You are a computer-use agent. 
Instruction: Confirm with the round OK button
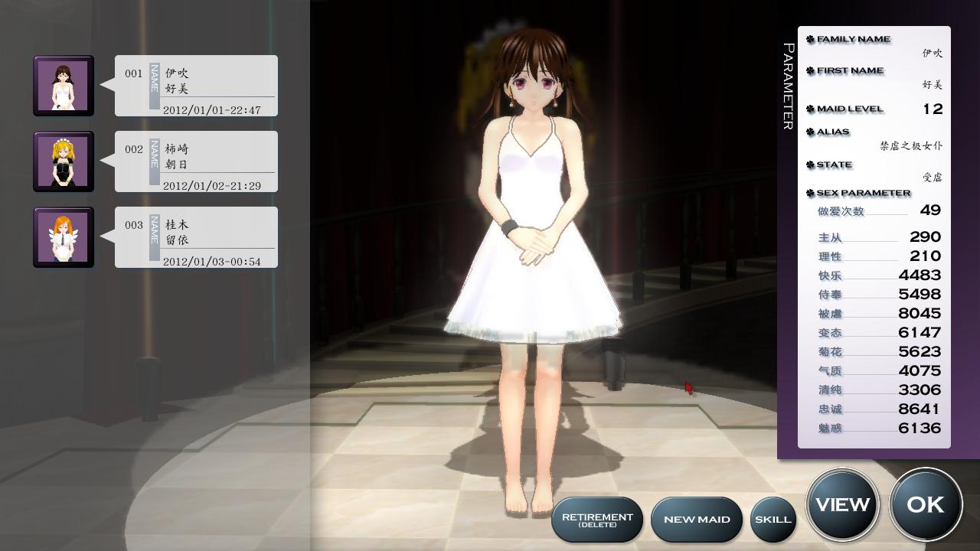pos(926,504)
